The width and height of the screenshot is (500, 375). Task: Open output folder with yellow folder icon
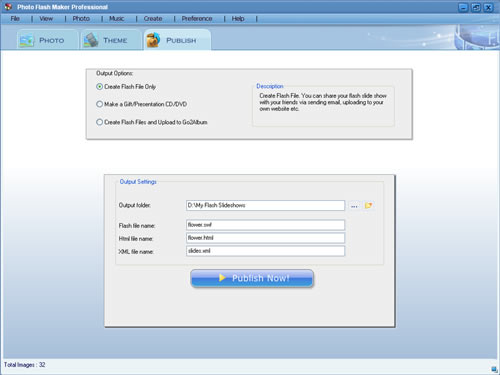coord(368,205)
